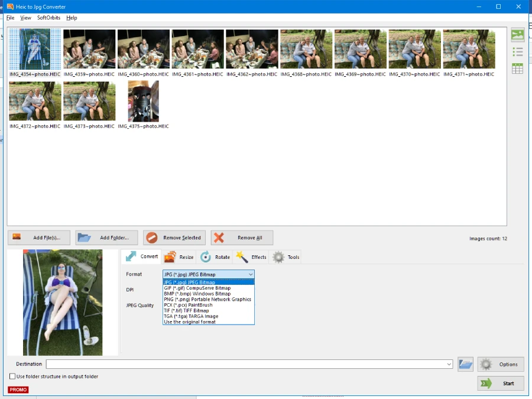The height and width of the screenshot is (399, 532).
Task: Open the Help menu
Action: 72,18
